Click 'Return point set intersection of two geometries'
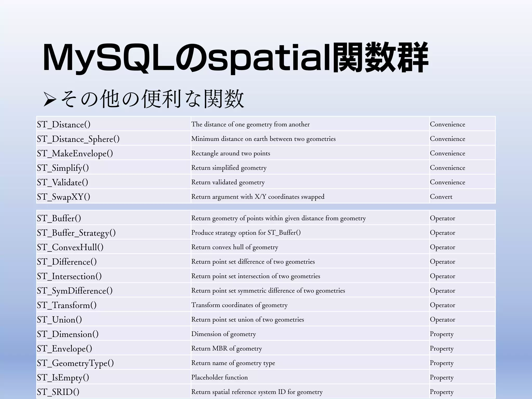The image size is (532, 399). tap(256, 276)
